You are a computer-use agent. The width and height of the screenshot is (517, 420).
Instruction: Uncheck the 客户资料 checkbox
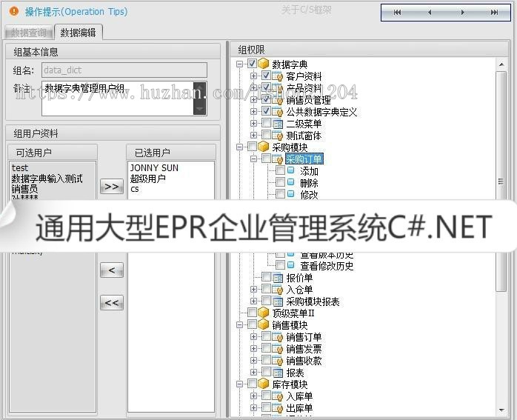(266, 76)
